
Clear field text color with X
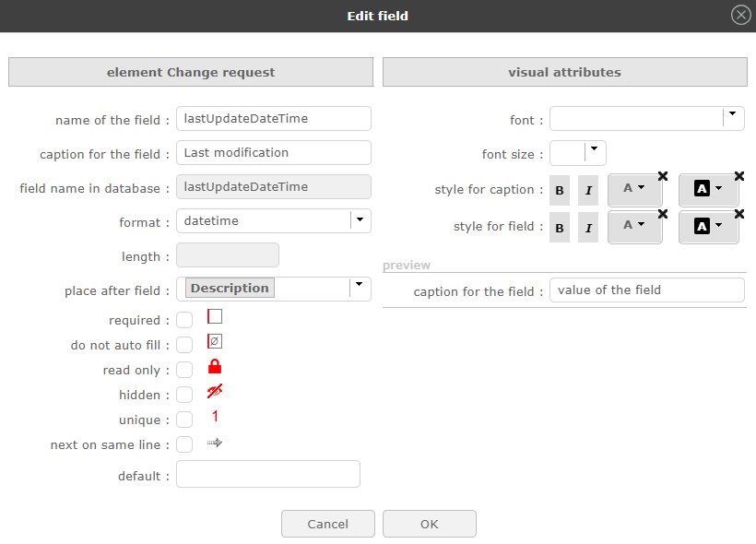pos(662,213)
